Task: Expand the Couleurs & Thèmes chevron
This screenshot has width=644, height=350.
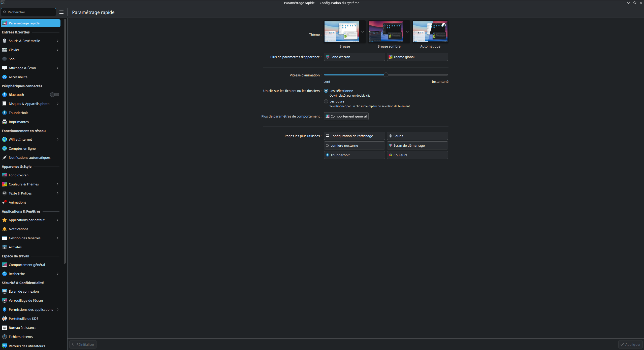Action: pyautogui.click(x=57, y=184)
